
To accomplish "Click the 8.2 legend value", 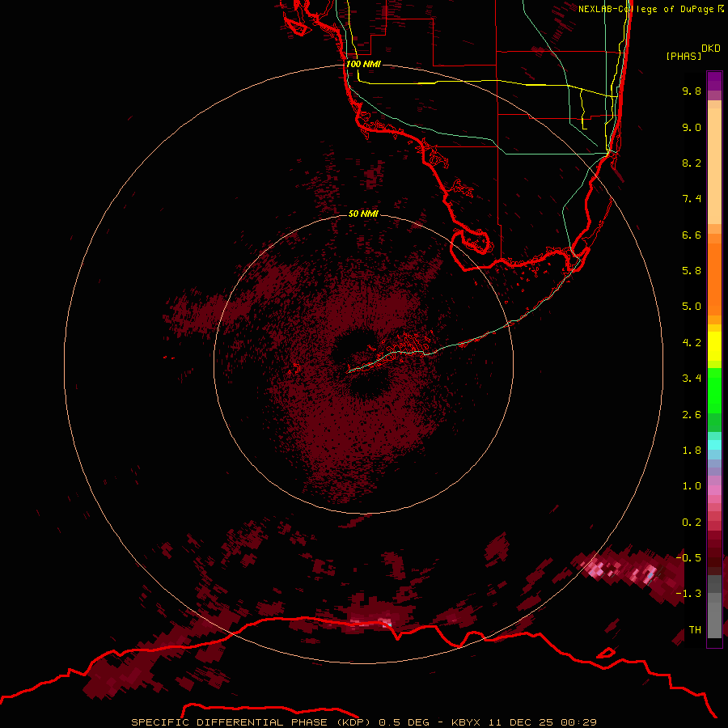I will pos(692,163).
